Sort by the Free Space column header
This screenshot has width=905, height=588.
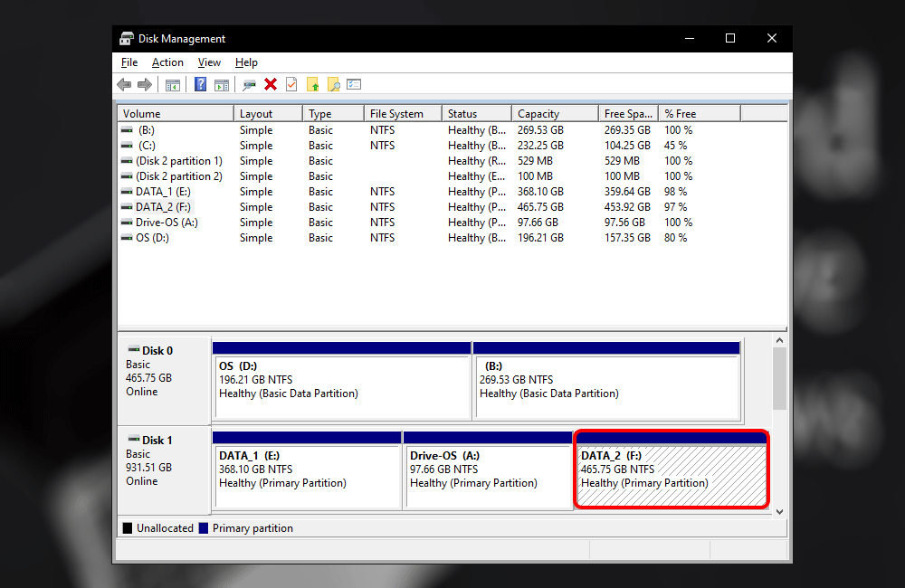pyautogui.click(x=629, y=114)
